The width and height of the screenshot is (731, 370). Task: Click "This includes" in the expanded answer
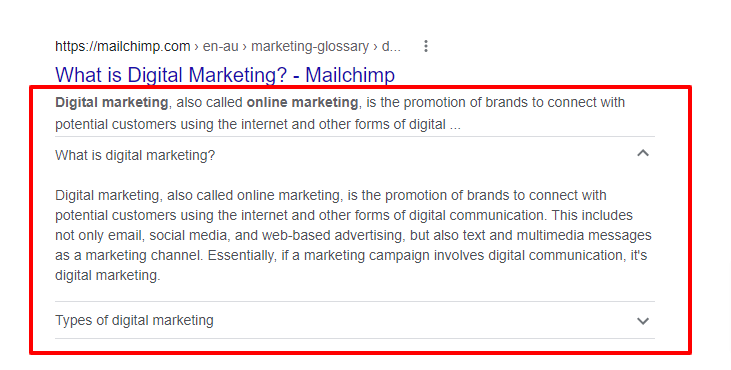click(x=592, y=215)
